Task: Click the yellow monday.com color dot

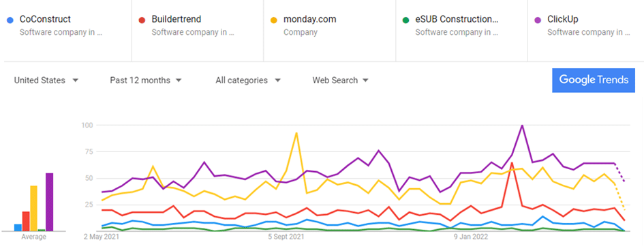Action: tap(275, 20)
